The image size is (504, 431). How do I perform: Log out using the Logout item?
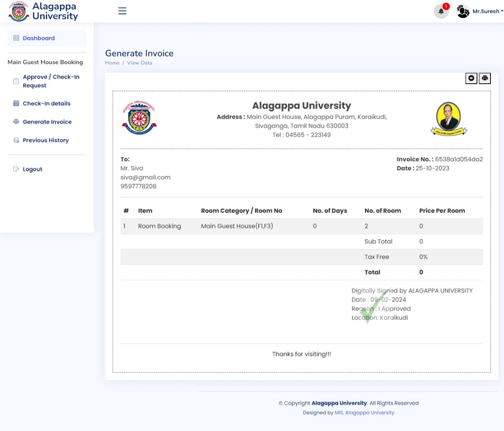pos(47,169)
